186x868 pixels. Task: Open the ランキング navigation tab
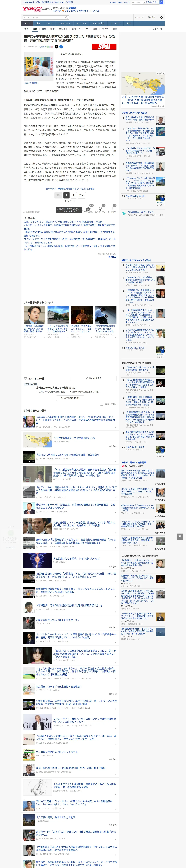pos(115,24)
